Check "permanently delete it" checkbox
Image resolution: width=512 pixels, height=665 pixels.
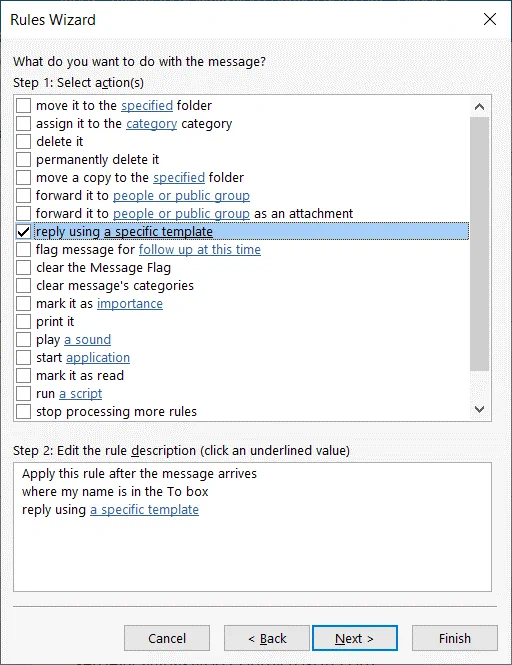click(x=23, y=159)
